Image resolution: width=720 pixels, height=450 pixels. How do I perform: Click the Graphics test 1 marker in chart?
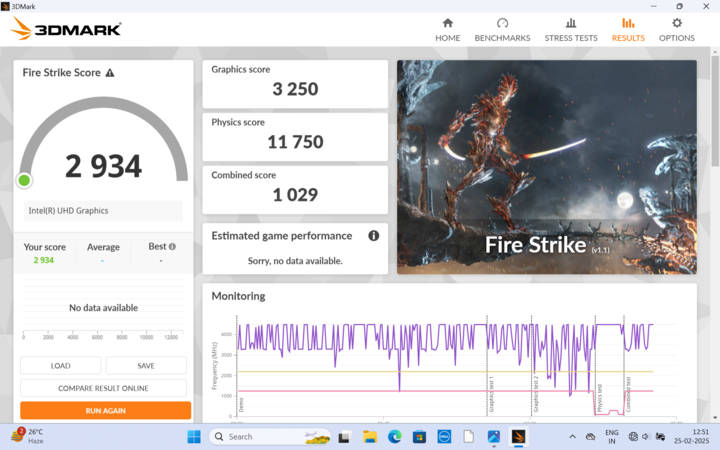click(490, 394)
